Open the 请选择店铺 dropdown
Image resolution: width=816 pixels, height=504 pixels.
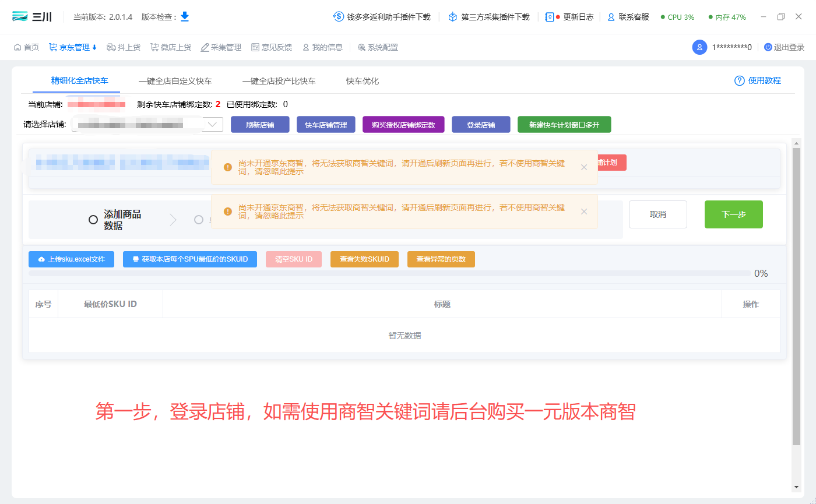tap(147, 124)
